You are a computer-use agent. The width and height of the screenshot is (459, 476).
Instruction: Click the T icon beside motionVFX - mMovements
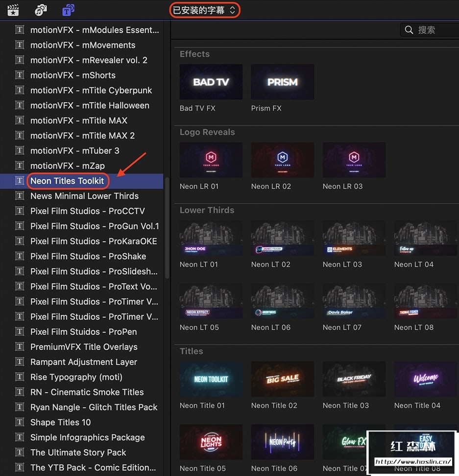tap(20, 45)
